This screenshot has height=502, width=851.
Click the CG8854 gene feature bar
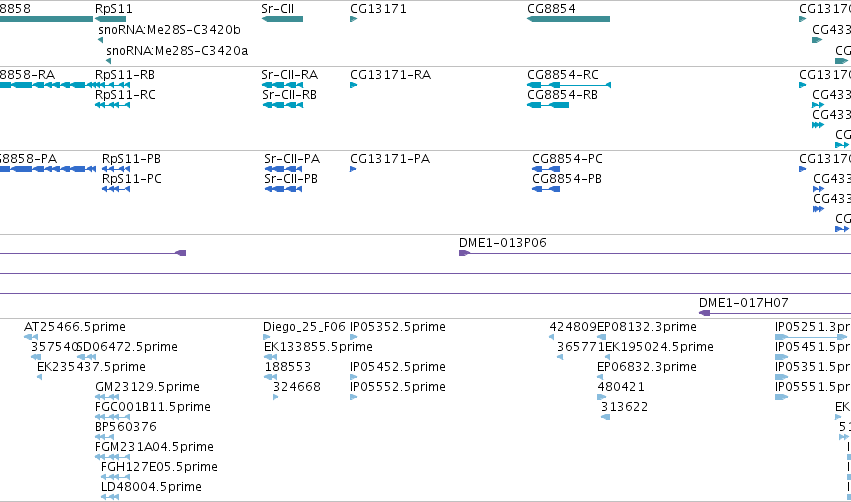click(x=568, y=19)
